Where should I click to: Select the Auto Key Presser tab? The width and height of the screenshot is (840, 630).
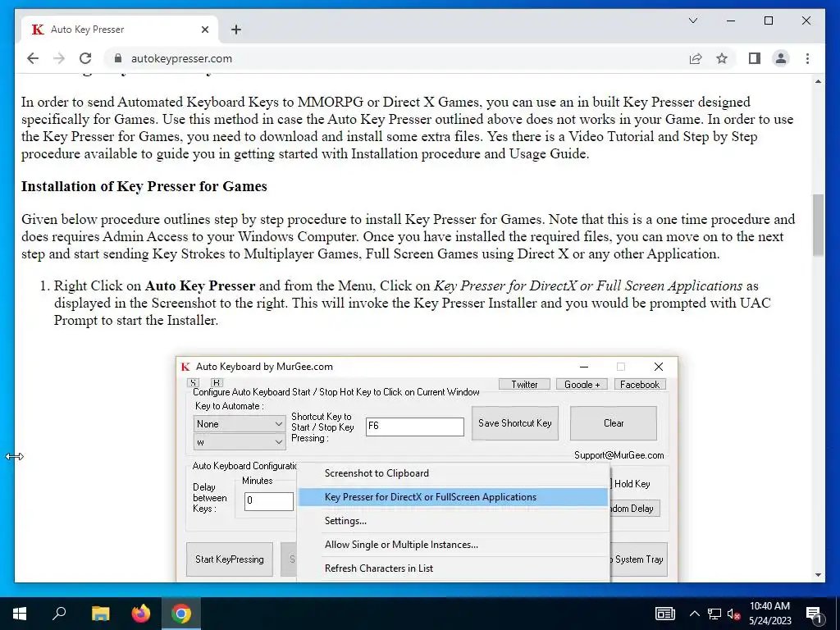[119, 30]
